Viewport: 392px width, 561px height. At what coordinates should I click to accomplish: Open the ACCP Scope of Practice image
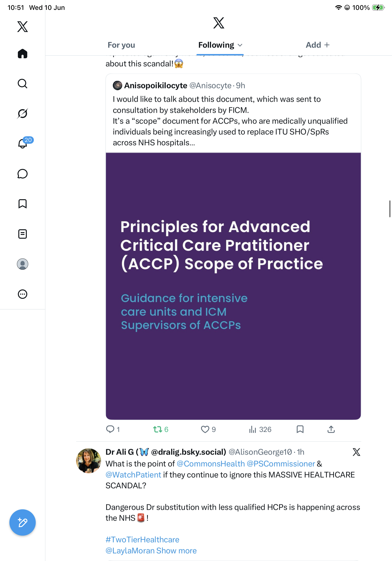click(x=233, y=286)
